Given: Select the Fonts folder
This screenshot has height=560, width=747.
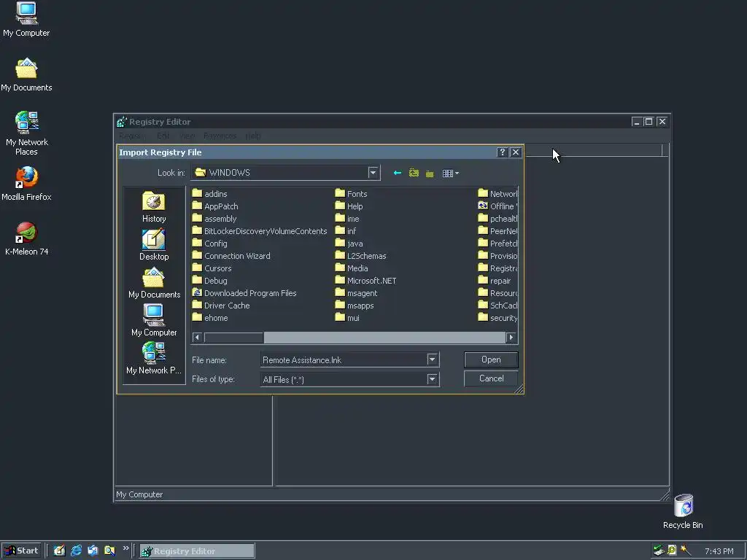Looking at the screenshot, I should click(351, 194).
